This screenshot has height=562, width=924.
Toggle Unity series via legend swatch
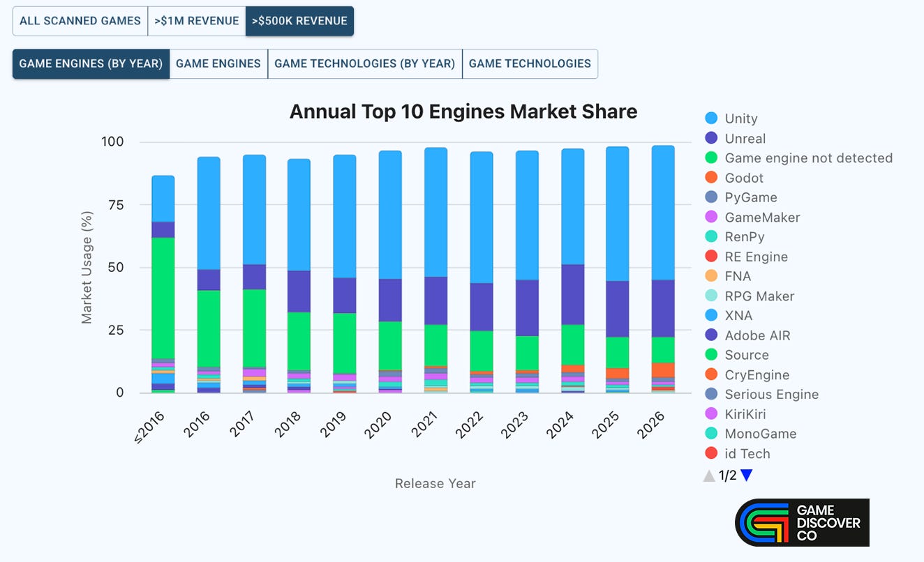[711, 119]
